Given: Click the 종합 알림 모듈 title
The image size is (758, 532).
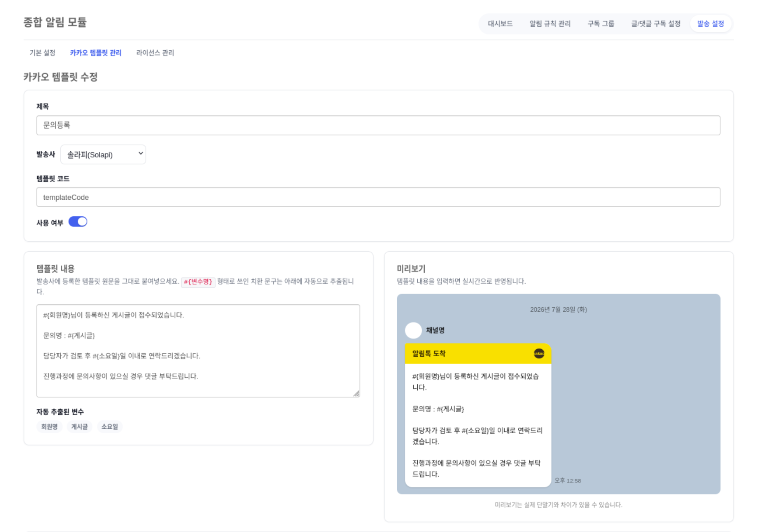Looking at the screenshot, I should [x=55, y=22].
